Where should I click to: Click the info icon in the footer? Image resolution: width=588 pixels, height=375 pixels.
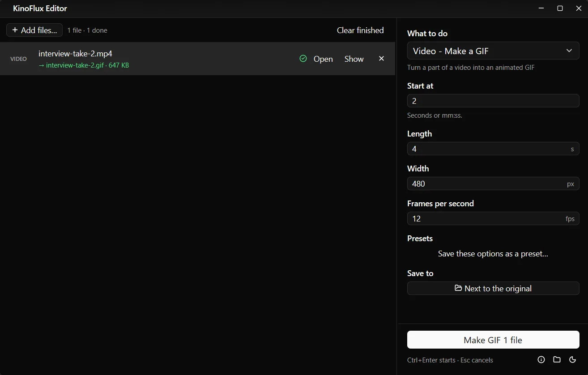coord(541,360)
